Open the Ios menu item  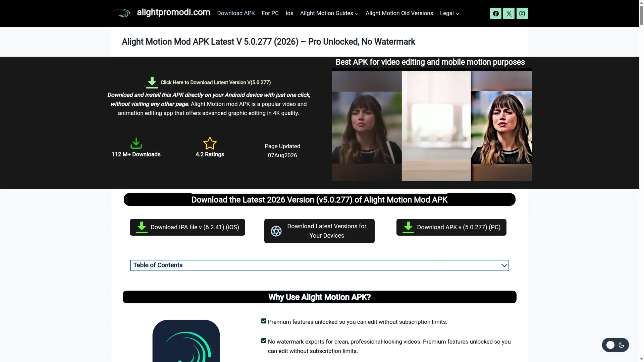(289, 13)
